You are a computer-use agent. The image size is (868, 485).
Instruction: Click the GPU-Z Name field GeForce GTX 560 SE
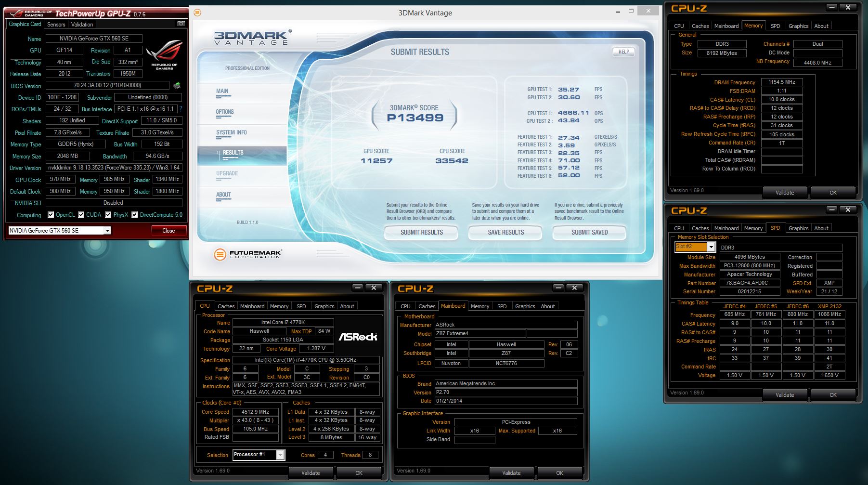click(94, 39)
